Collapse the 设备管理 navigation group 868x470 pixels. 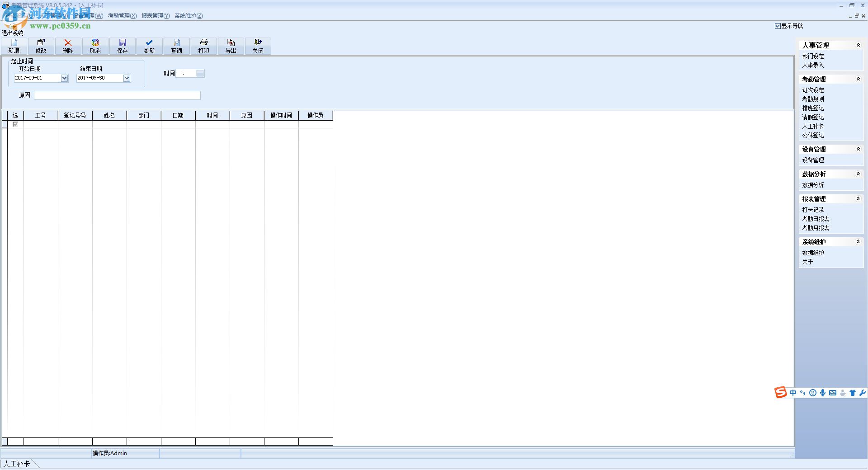pyautogui.click(x=858, y=149)
